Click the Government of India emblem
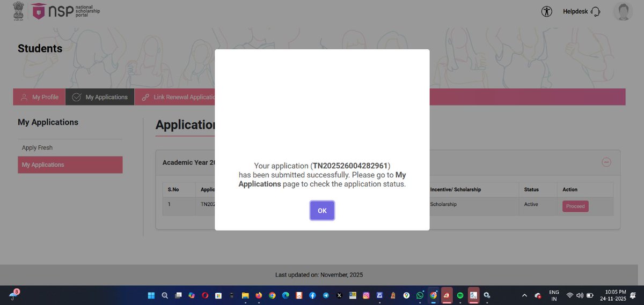This screenshot has width=644, height=305. click(19, 11)
